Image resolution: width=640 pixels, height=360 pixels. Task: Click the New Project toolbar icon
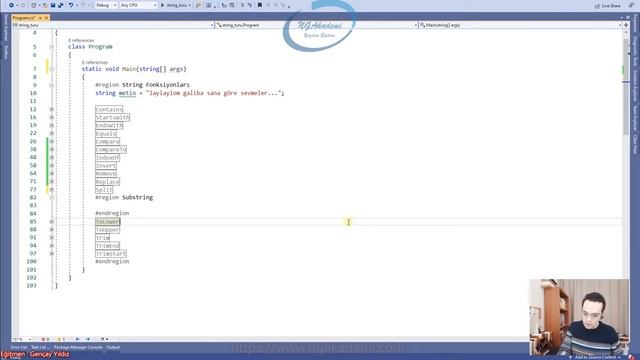[x=34, y=5]
